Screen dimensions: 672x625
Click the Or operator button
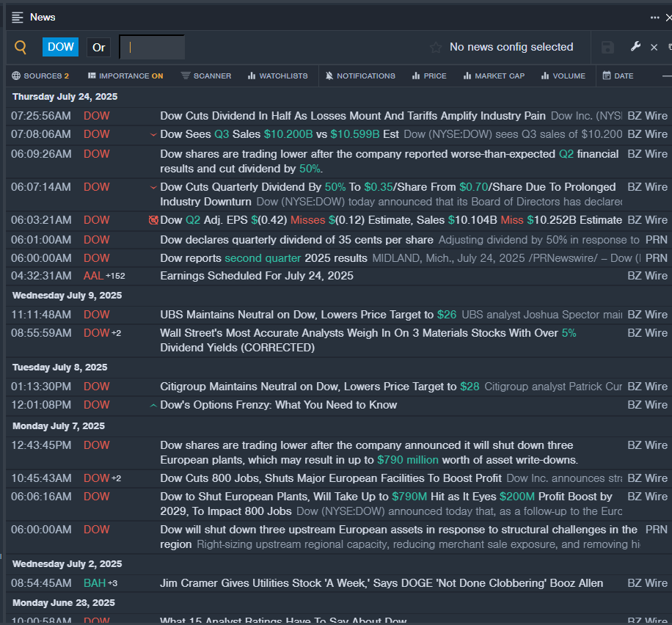pos(98,47)
